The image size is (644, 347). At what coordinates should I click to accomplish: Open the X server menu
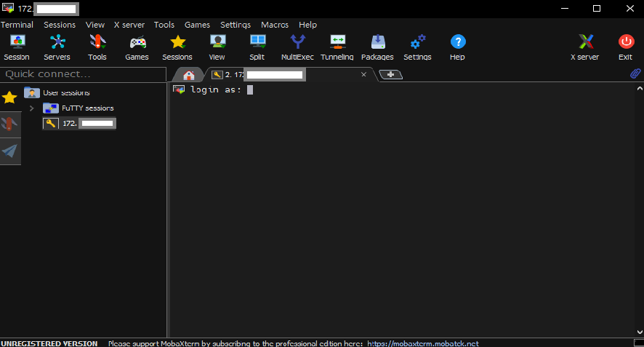click(x=129, y=25)
